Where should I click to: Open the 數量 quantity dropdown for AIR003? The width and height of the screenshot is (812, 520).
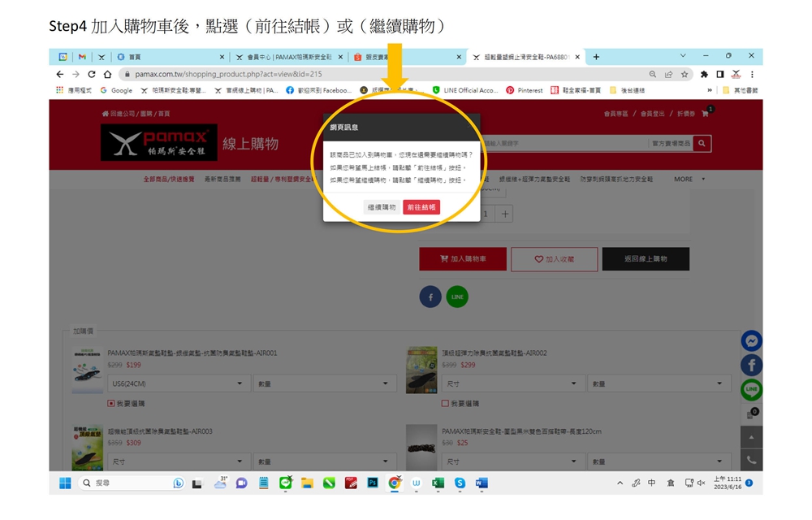point(326,461)
